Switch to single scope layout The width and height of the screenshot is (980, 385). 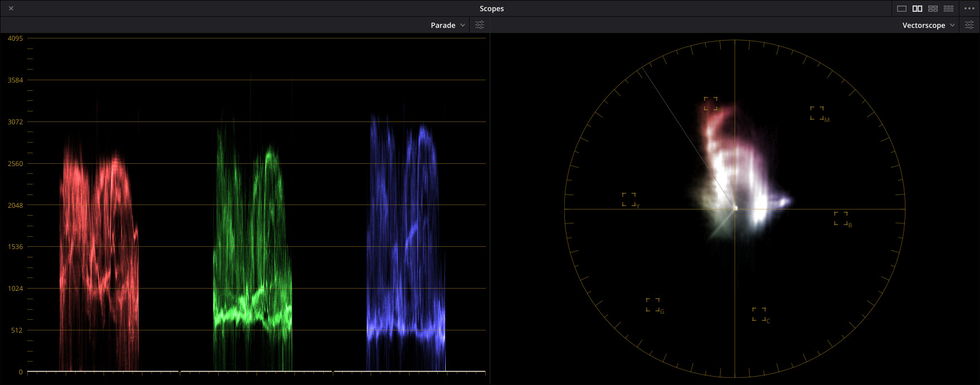point(902,8)
